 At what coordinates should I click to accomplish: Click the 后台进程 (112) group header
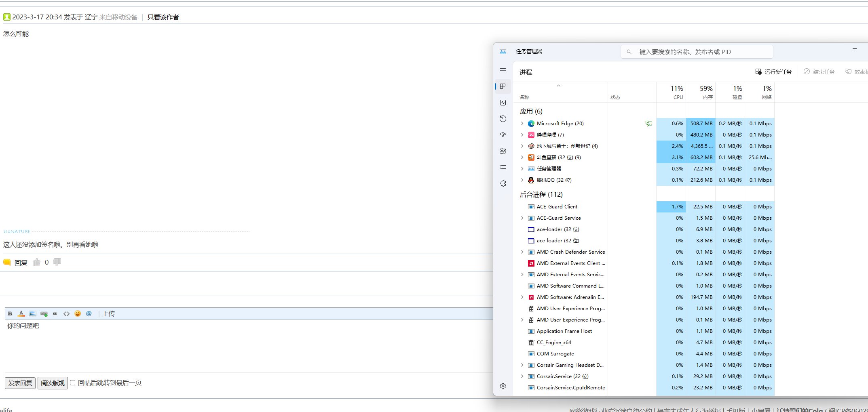[x=541, y=194]
